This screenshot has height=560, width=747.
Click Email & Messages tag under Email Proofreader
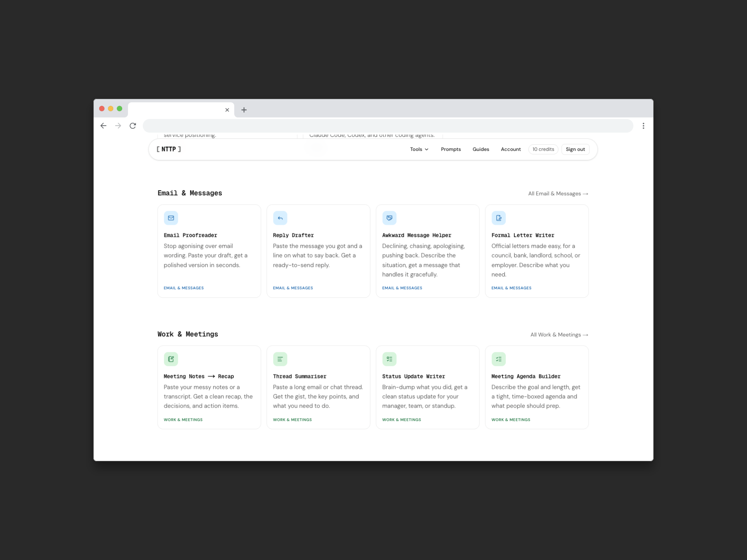pos(184,288)
